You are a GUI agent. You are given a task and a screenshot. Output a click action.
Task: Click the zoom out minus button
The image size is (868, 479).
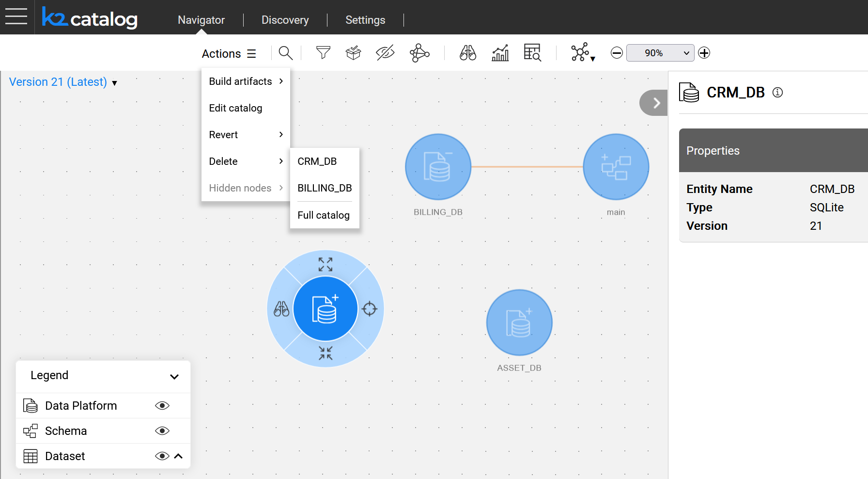[x=617, y=53]
